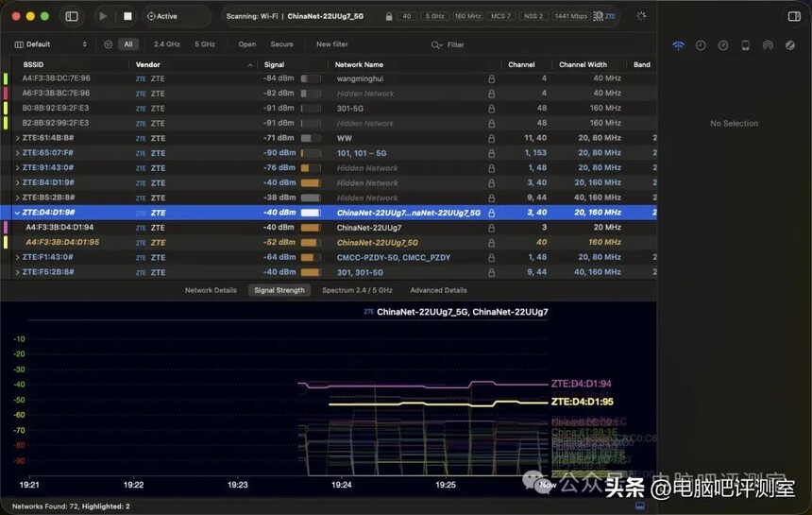
Task: Expand the ZTE:F1:43:0# group row
Action: [x=17, y=257]
